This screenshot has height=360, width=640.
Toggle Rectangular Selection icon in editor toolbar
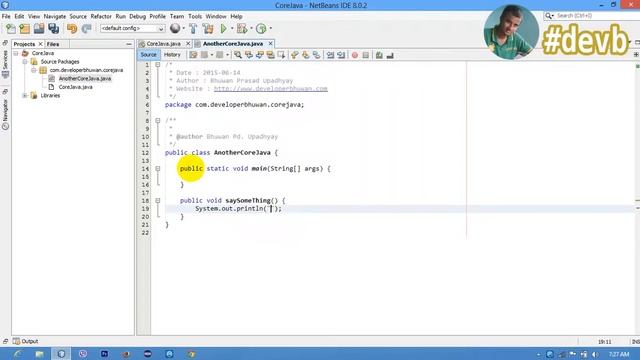281,55
